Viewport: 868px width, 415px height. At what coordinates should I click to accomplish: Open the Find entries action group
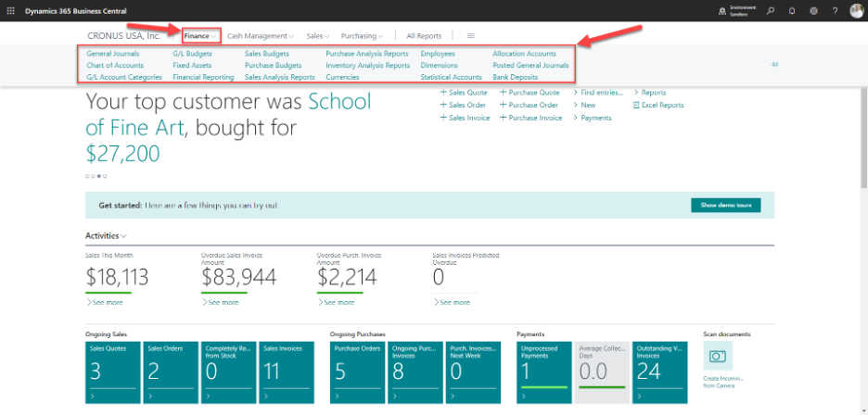tap(600, 93)
